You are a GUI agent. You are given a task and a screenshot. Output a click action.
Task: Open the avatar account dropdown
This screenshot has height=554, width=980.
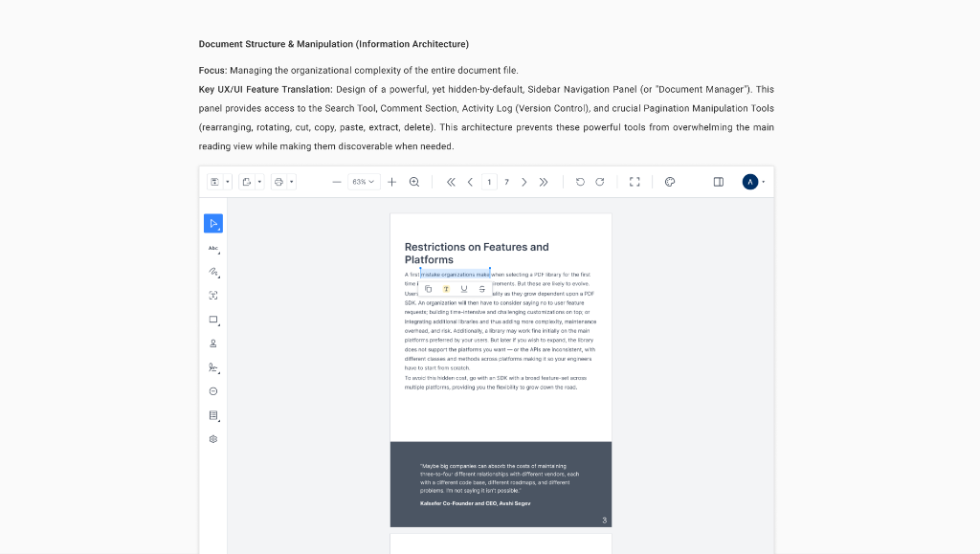(x=750, y=181)
